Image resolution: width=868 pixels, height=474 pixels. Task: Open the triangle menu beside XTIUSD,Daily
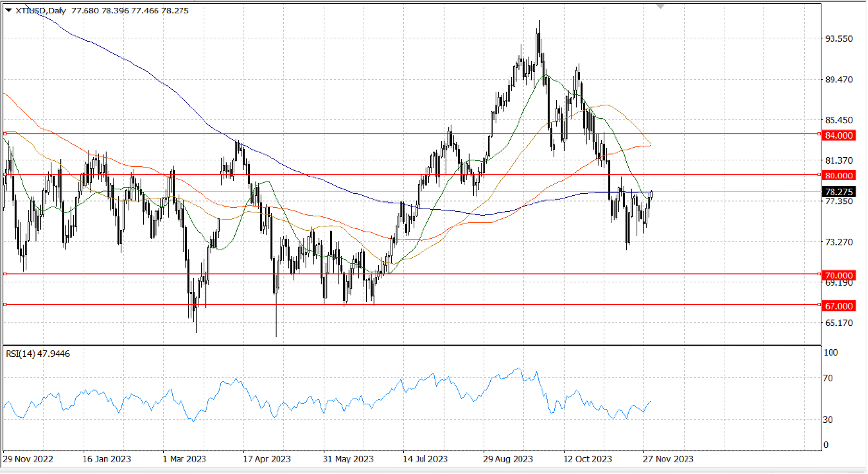click(x=8, y=10)
